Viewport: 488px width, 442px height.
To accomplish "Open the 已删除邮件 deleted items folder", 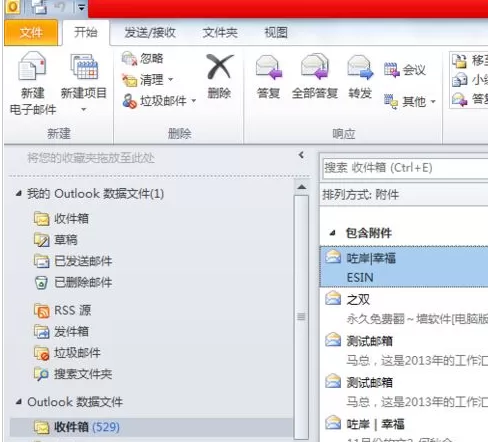I will point(73,282).
